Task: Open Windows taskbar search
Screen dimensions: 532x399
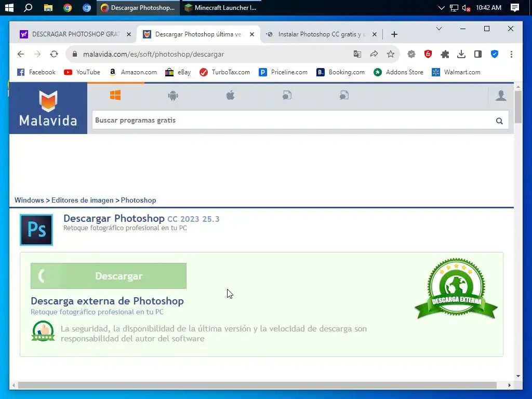Action: (x=28, y=7)
